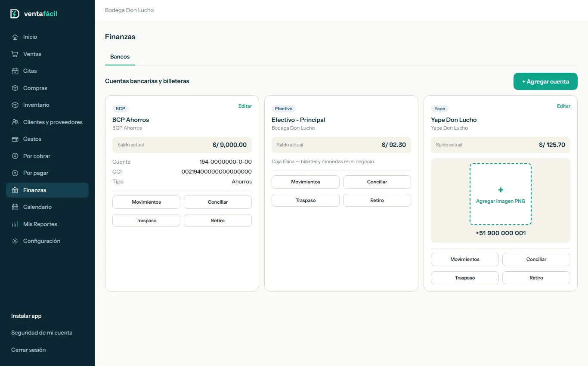The height and width of the screenshot is (366, 588).
Task: Open the Gastos sidebar section
Action: coord(47,139)
